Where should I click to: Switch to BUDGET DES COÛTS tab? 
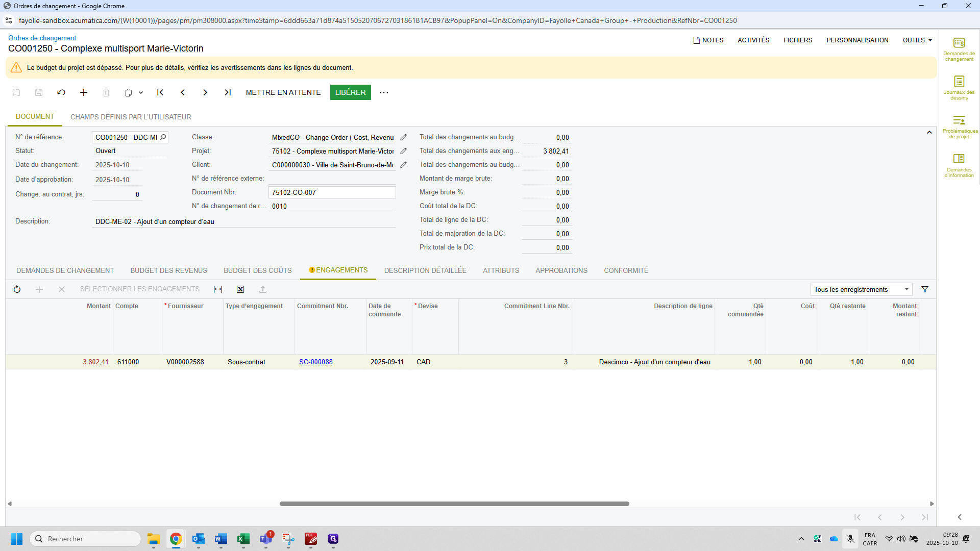coord(257,270)
